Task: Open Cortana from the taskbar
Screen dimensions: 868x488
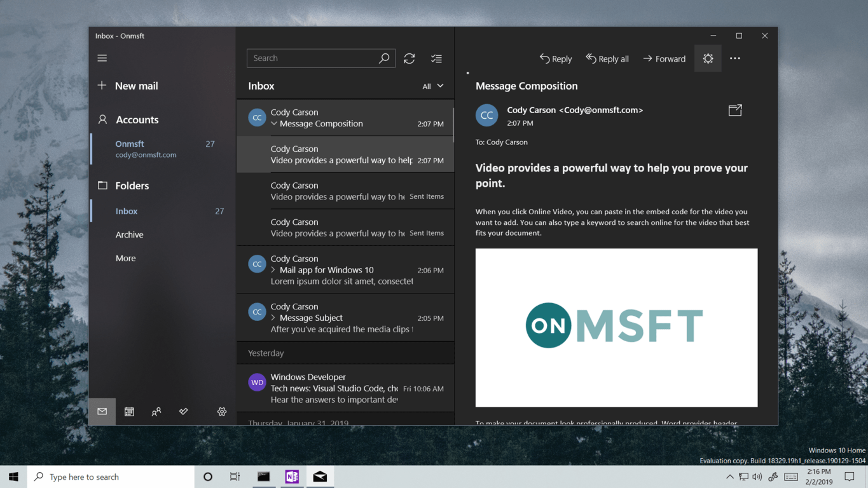Action: (x=208, y=477)
